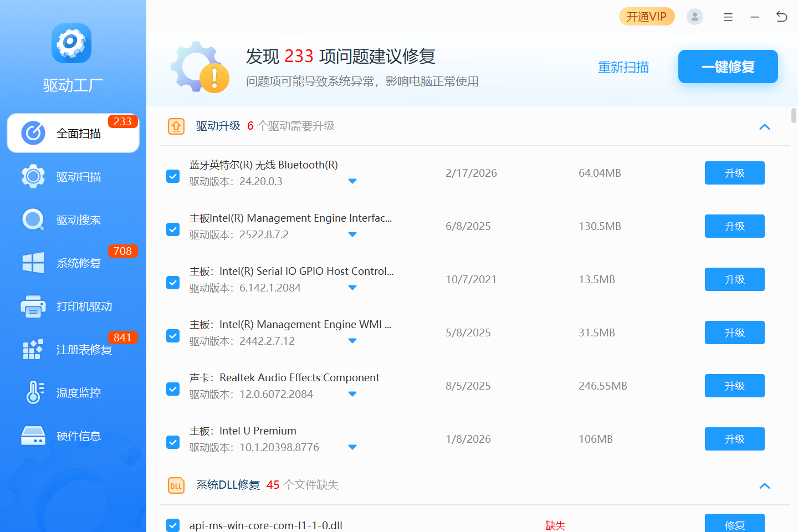Open version dropdown for Realtek 12.0.6072.2084
This screenshot has width=798, height=532.
pyautogui.click(x=352, y=394)
